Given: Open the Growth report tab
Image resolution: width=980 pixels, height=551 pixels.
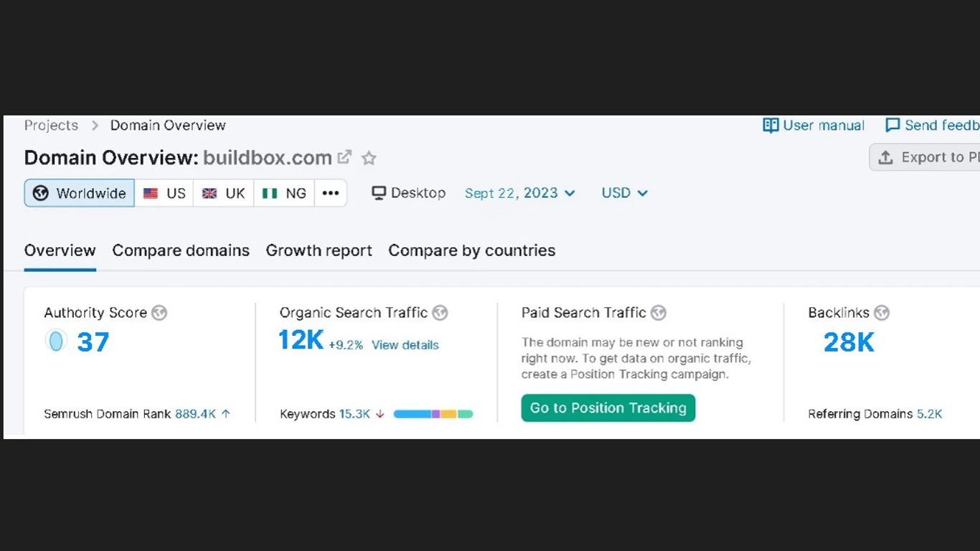Looking at the screenshot, I should (319, 250).
